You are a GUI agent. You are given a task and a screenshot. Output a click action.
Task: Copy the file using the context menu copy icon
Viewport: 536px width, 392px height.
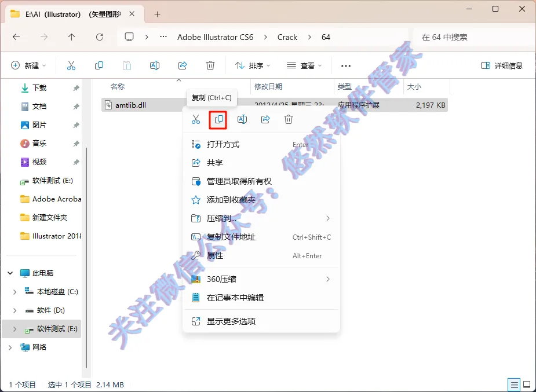tap(219, 119)
